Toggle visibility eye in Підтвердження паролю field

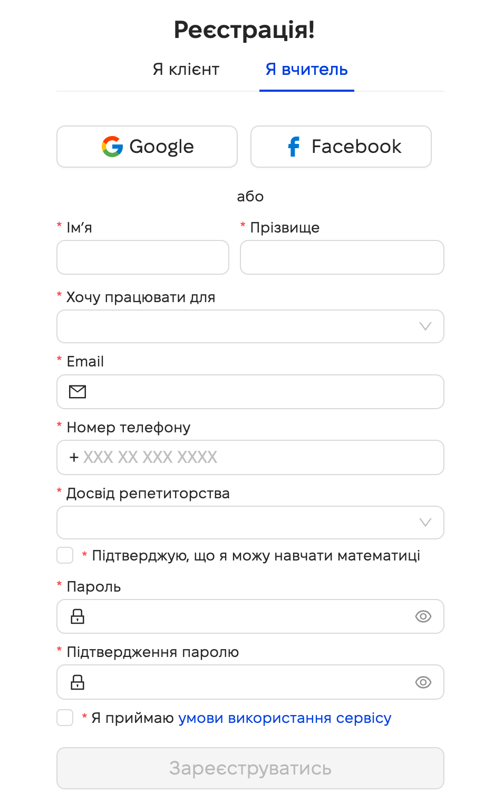[x=423, y=682]
